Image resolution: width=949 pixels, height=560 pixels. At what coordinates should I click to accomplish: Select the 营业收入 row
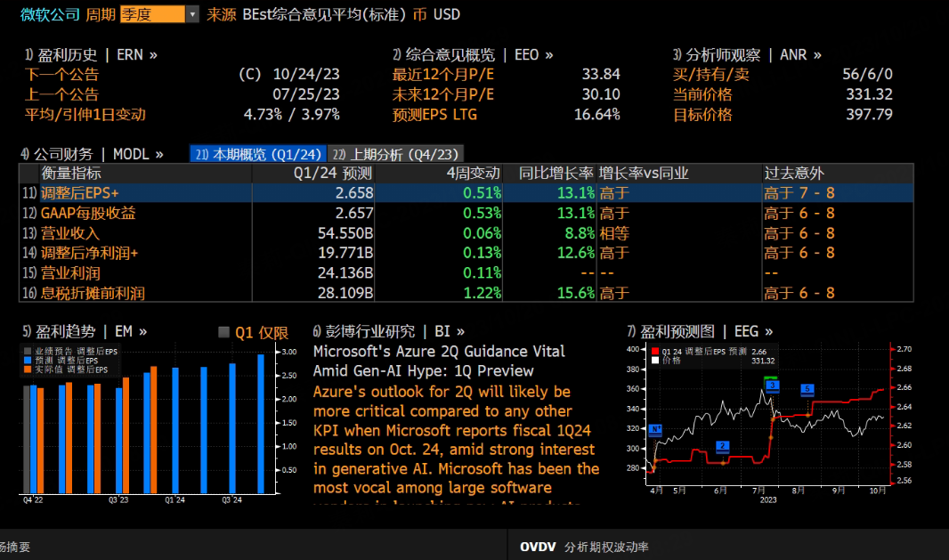pyautogui.click(x=466, y=233)
